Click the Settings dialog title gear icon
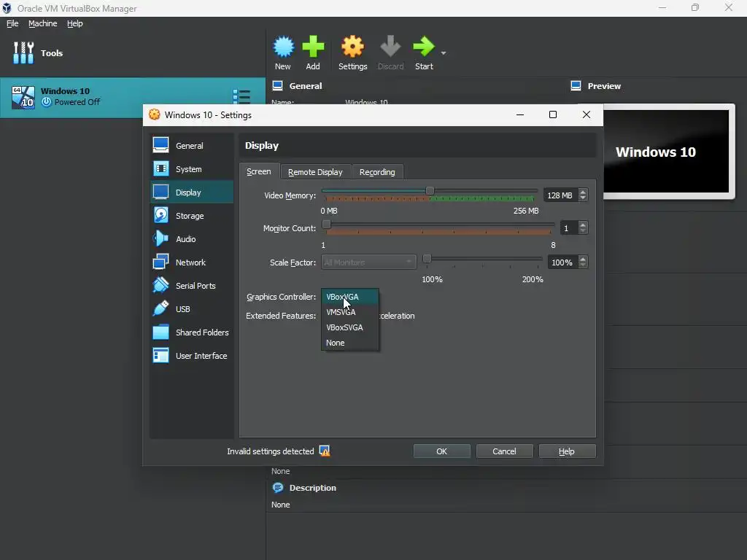Image resolution: width=747 pixels, height=560 pixels. (155, 114)
